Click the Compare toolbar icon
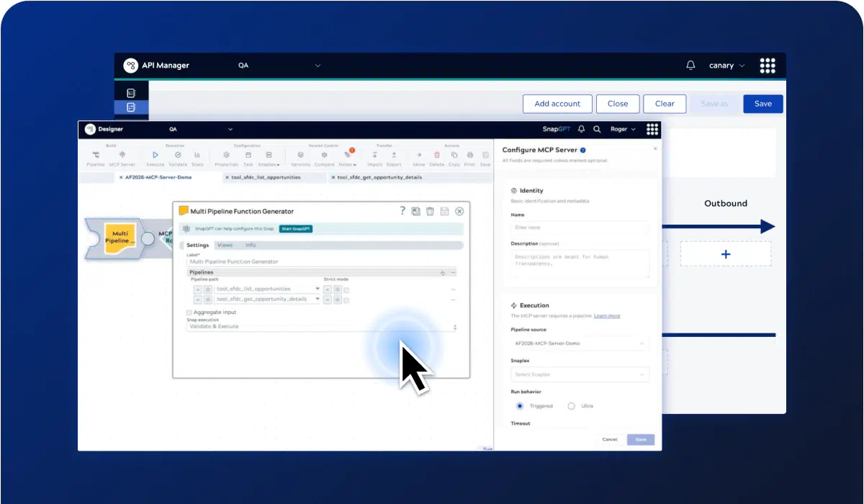The height and width of the screenshot is (504, 864). [324, 155]
